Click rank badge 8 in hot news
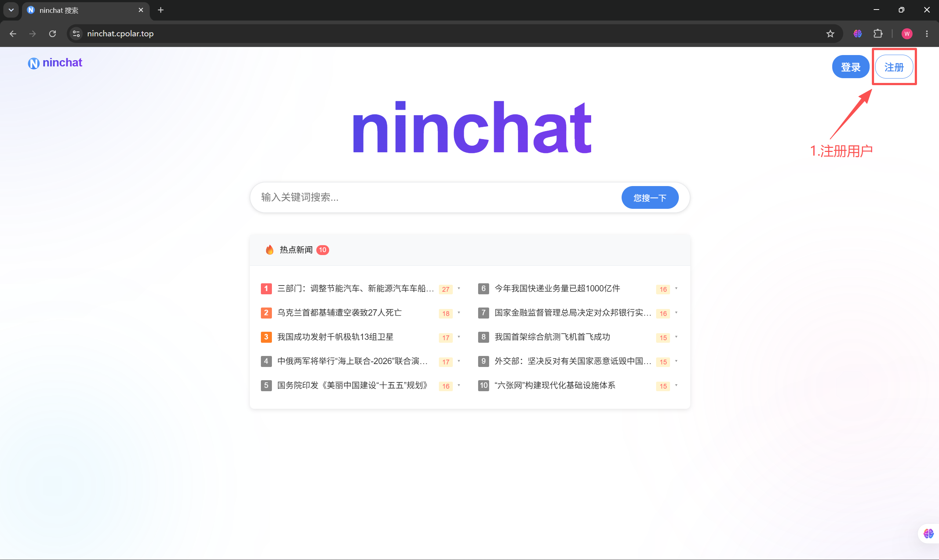Screen dimensions: 939x560 (484, 337)
